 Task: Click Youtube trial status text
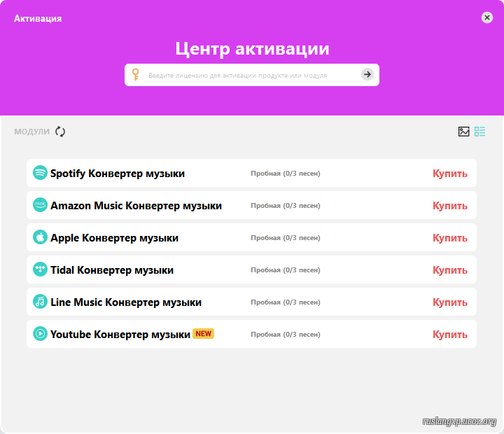click(x=286, y=335)
